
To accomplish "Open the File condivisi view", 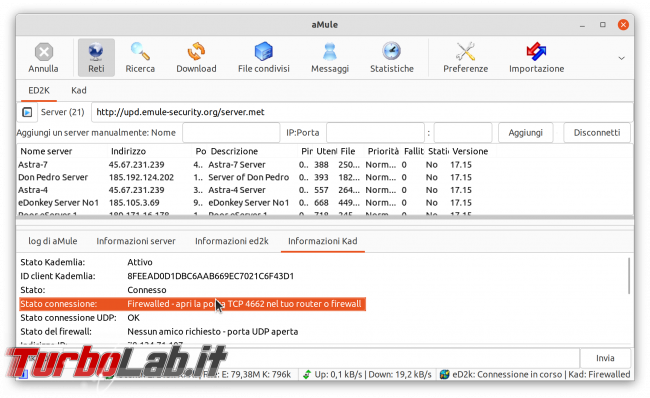I will tap(264, 58).
